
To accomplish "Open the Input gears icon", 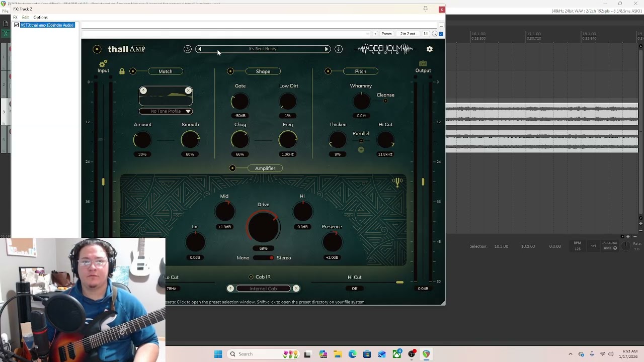I will pos(103,64).
